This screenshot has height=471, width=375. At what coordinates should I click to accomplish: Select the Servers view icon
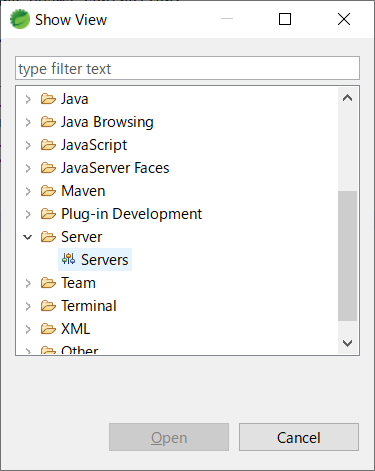68,259
